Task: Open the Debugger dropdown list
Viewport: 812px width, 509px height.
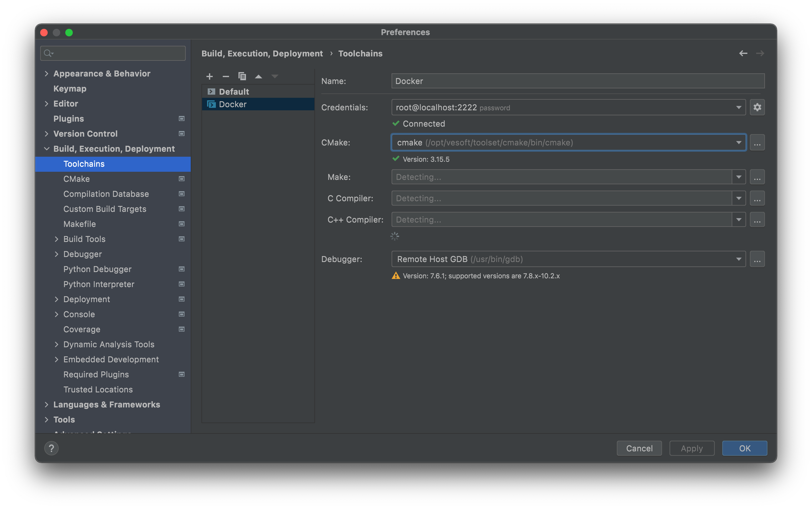Action: pos(738,259)
